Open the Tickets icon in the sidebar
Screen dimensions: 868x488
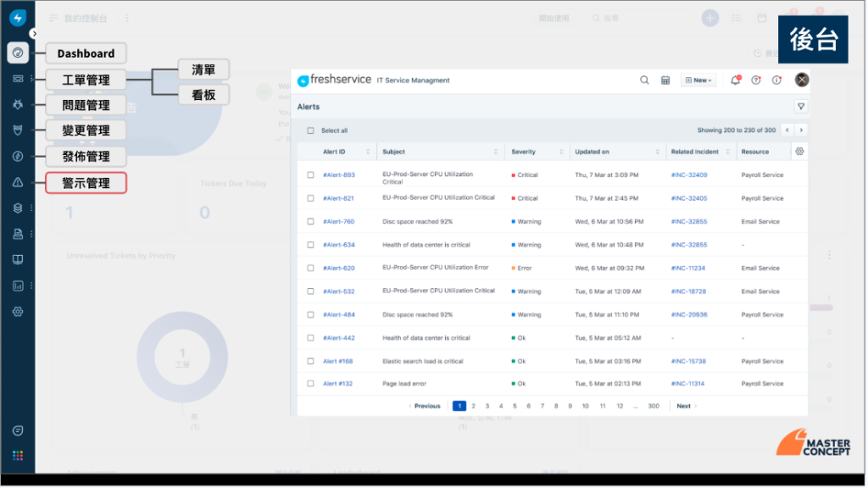[x=18, y=79]
